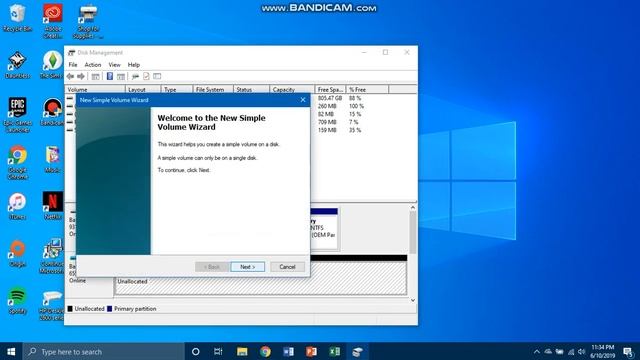Select the 260 MB free space cell
This screenshot has height=360, width=640.
(327, 106)
